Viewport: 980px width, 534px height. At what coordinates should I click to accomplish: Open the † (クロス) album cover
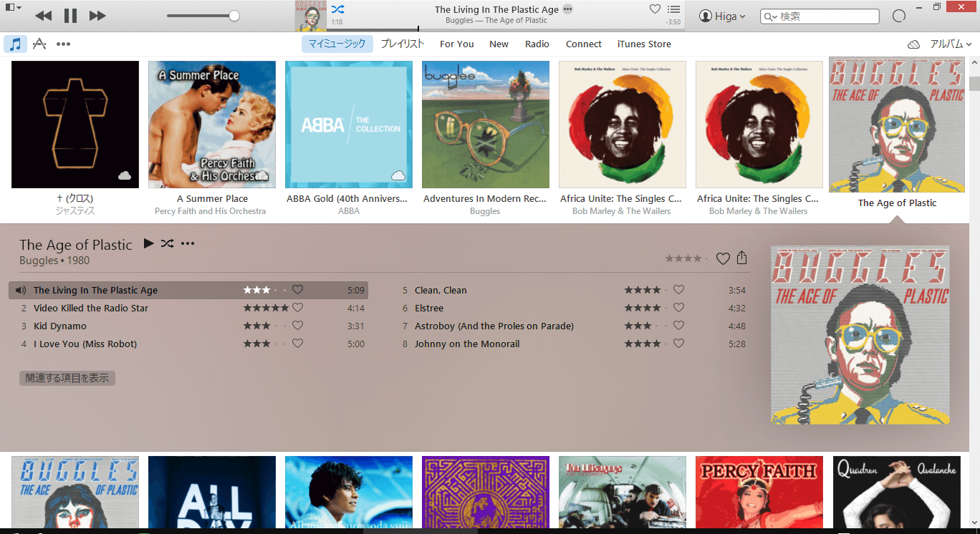75,125
